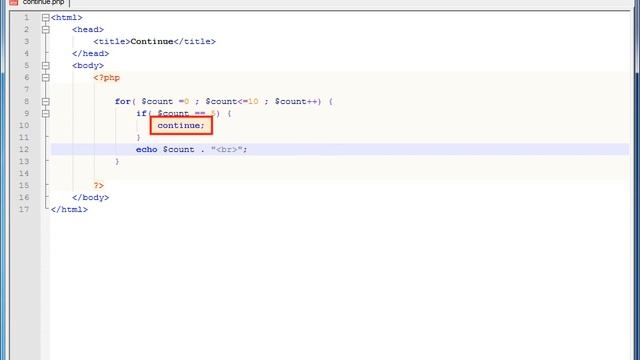Collapse the if block fold on line 9
The width and height of the screenshot is (640, 360).
(x=46, y=113)
